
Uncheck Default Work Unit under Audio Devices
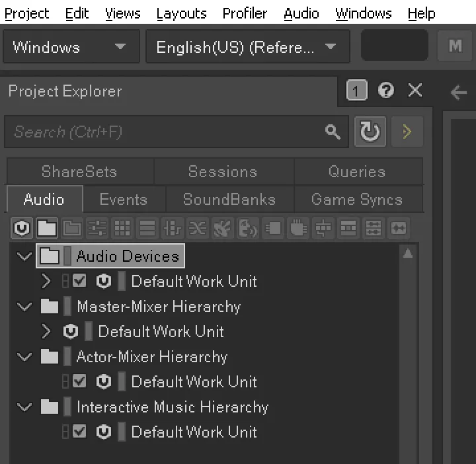(79, 281)
